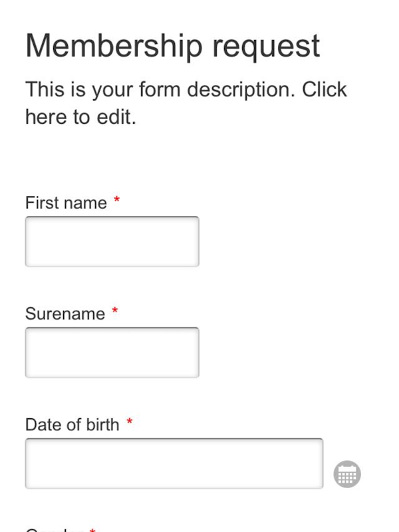
Task: Click the word Click in the description
Action: (325, 89)
